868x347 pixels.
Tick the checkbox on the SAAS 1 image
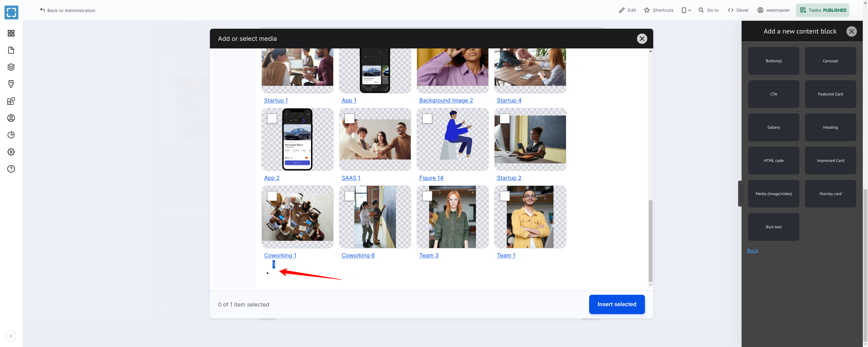tap(349, 119)
